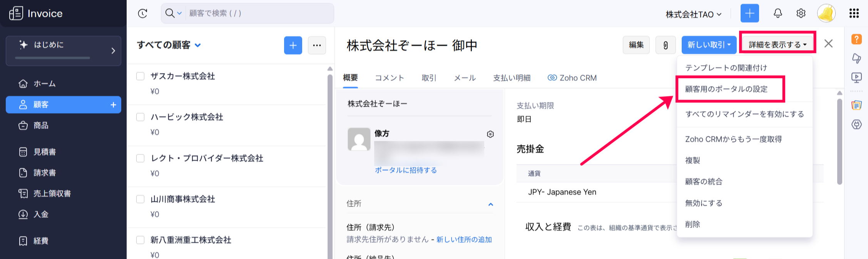Screen dimensions: 868x259
Task: Open contact person settings gear
Action: click(490, 134)
